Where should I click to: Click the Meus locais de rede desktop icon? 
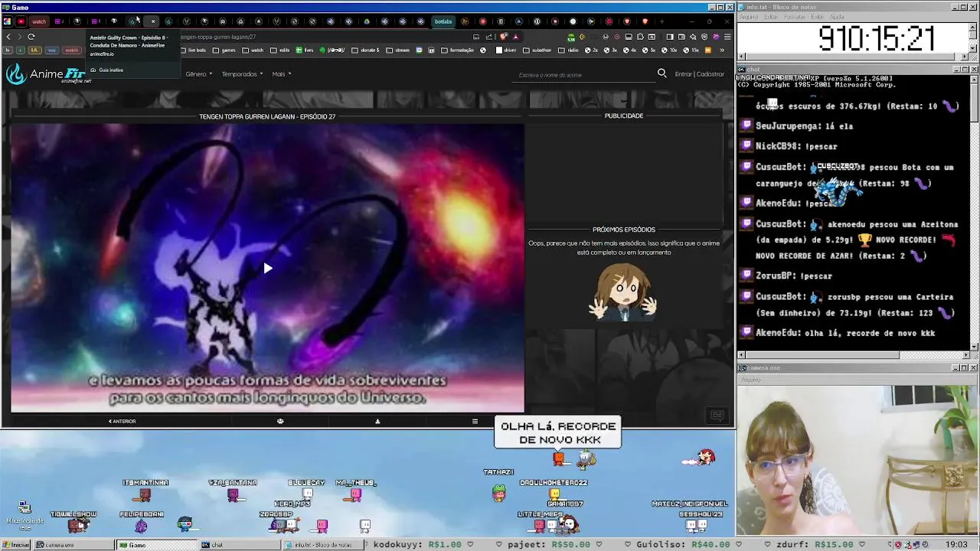coord(24,517)
